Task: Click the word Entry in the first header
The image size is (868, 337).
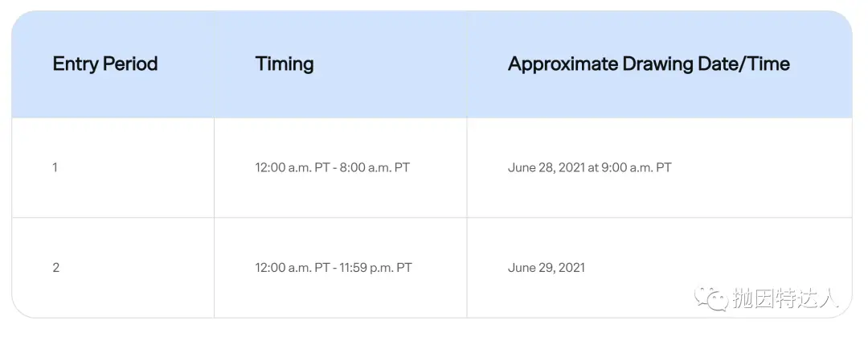Action: point(74,65)
